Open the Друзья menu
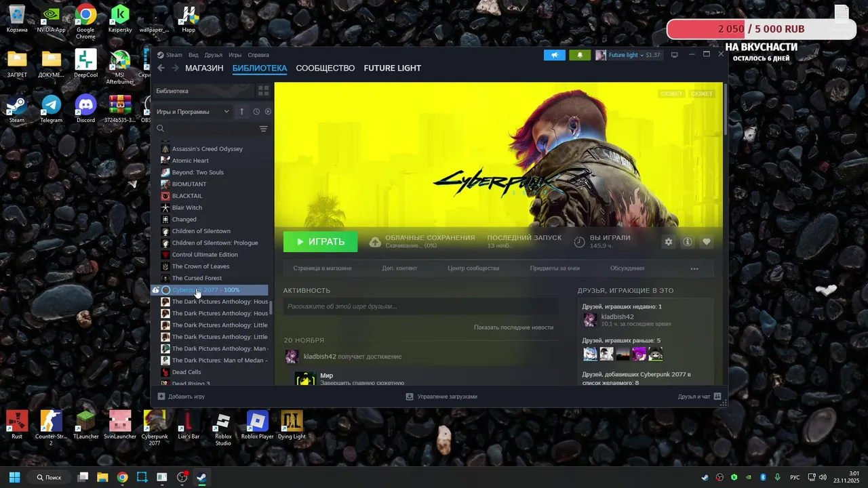This screenshot has height=488, width=868. (x=213, y=55)
